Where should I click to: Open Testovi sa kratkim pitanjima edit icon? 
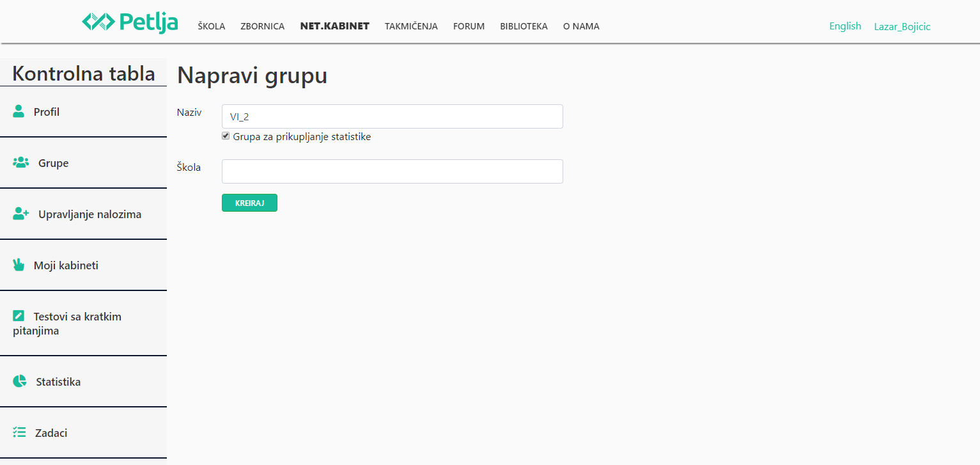point(17,315)
